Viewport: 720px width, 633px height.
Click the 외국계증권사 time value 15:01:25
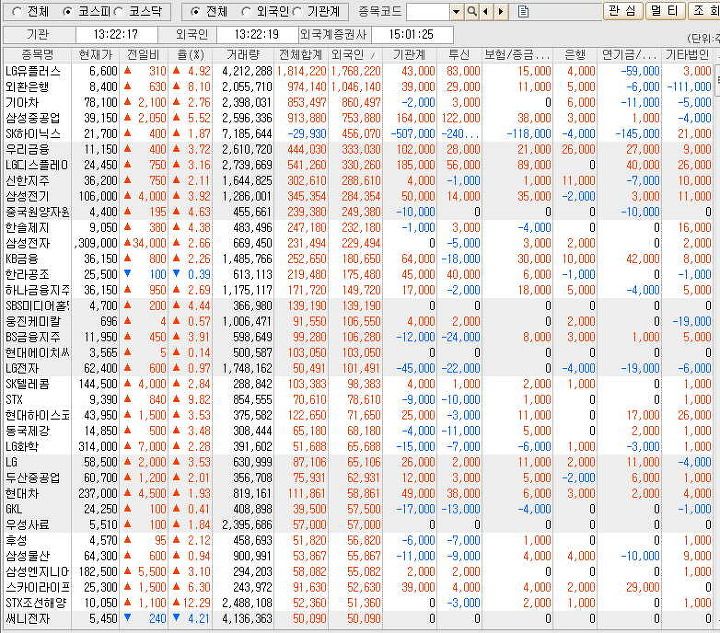[x=411, y=34]
